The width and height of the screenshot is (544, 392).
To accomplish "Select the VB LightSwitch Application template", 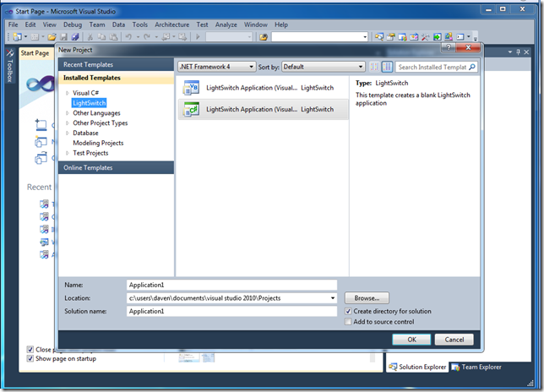I will click(x=263, y=88).
